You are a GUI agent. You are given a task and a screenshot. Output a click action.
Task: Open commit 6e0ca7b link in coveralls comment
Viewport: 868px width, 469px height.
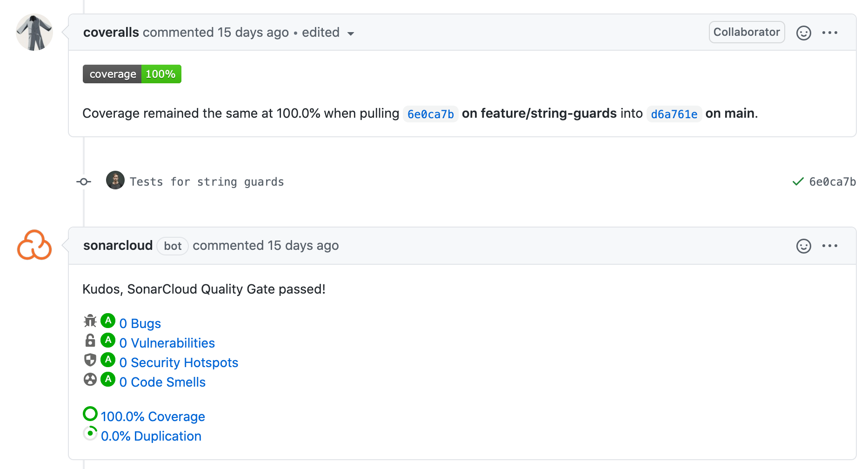(430, 114)
